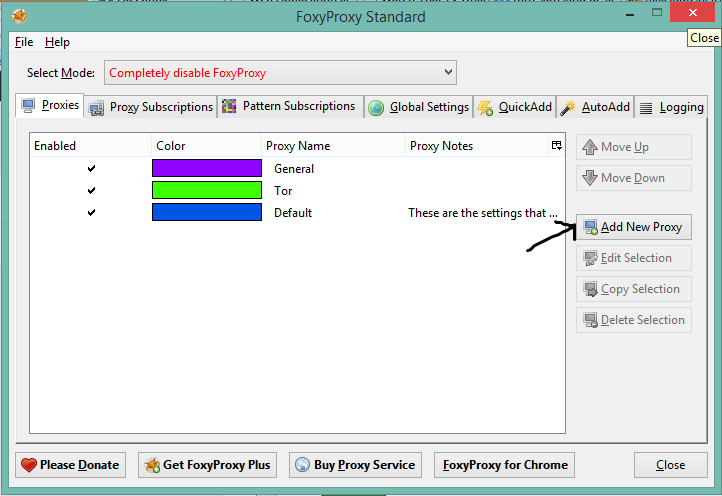
Task: Click the Delete Selection button
Action: 634,320
